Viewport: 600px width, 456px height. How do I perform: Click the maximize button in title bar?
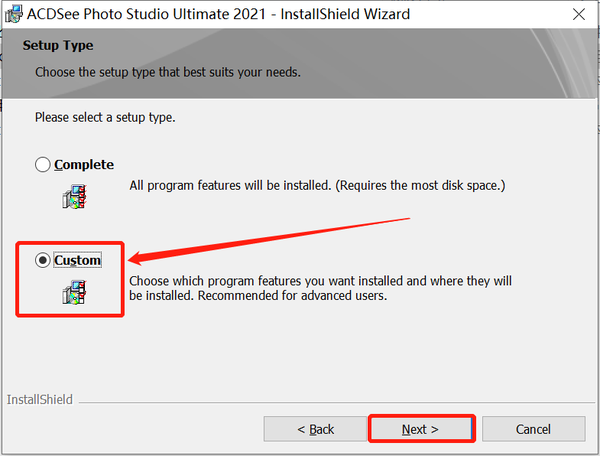tap(536, 14)
